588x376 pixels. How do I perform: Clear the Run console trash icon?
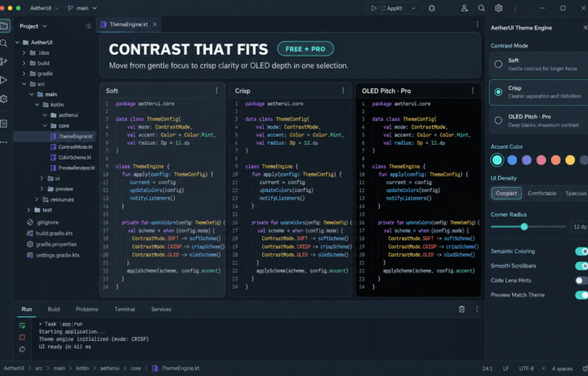pyautogui.click(x=461, y=309)
